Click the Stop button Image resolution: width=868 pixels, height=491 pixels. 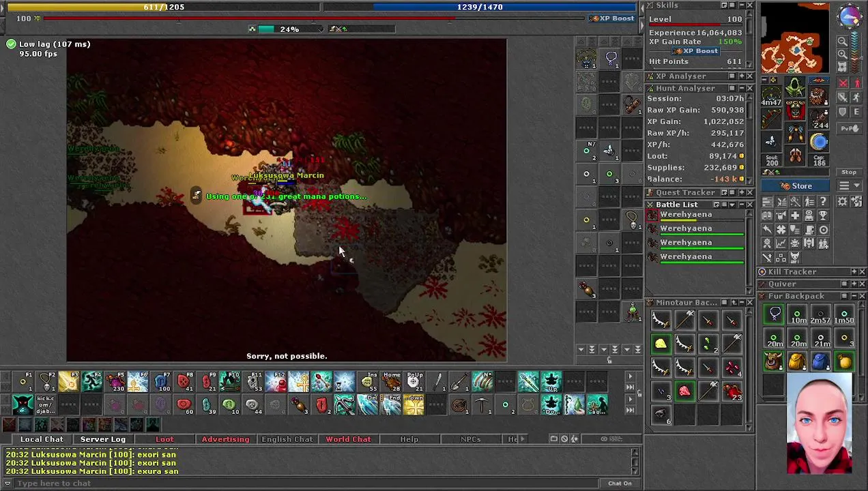tap(849, 172)
